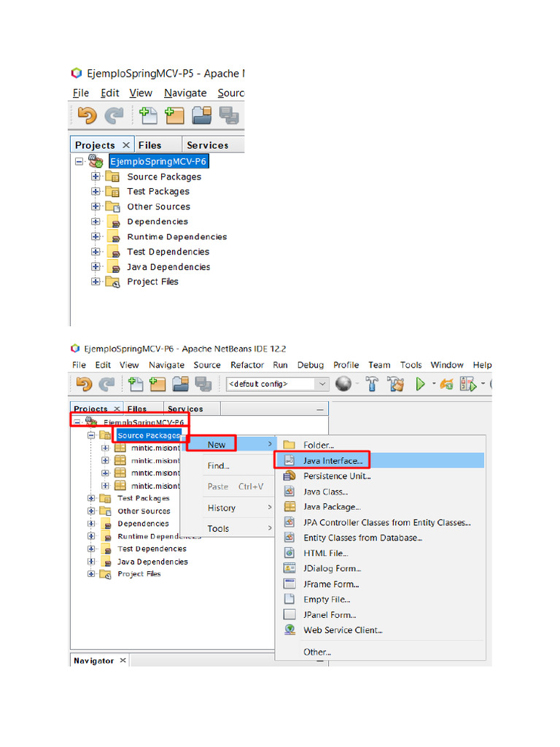The height and width of the screenshot is (747, 560).
Task: Click Redo icon in lower IDE 12.2 toolbar
Action: (x=106, y=384)
